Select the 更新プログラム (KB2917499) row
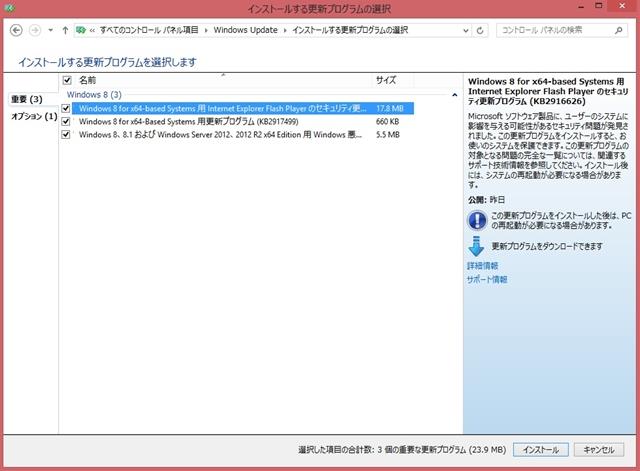This screenshot has width=640, height=471. [243, 122]
